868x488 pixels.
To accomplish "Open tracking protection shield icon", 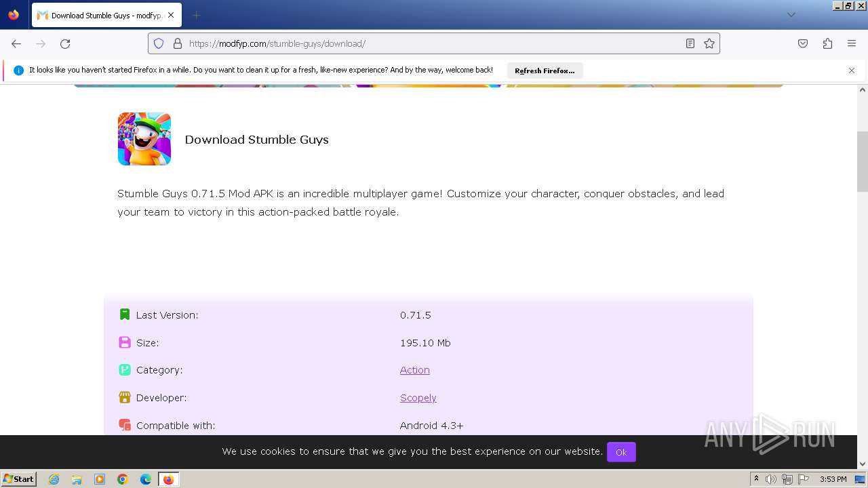I will click(159, 43).
